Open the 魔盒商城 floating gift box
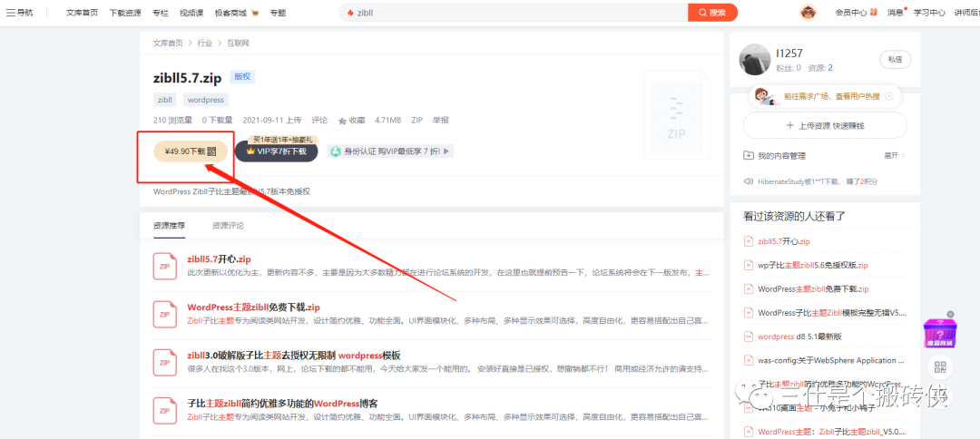 point(940,333)
